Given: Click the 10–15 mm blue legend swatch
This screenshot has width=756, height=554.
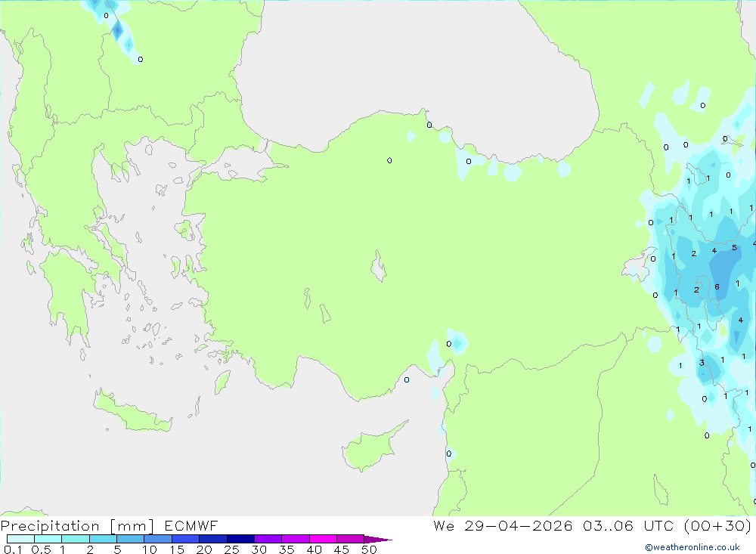Looking at the screenshot, I should (158, 539).
